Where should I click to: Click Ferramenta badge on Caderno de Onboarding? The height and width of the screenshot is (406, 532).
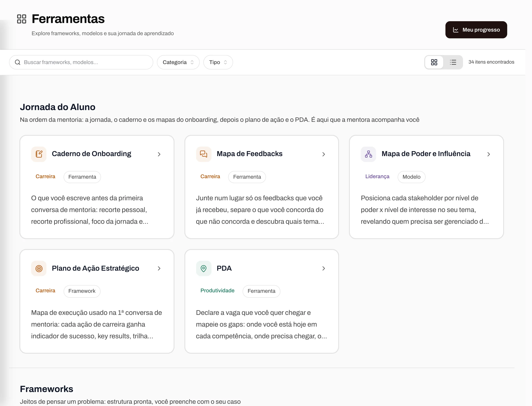click(x=82, y=177)
